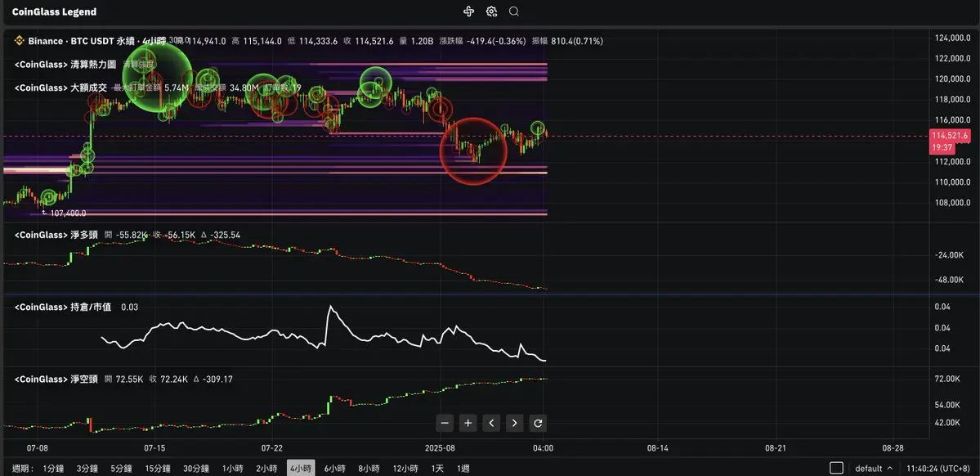980x476 pixels.
Task: Click the CoinGlass Legend title
Action: (x=55, y=12)
